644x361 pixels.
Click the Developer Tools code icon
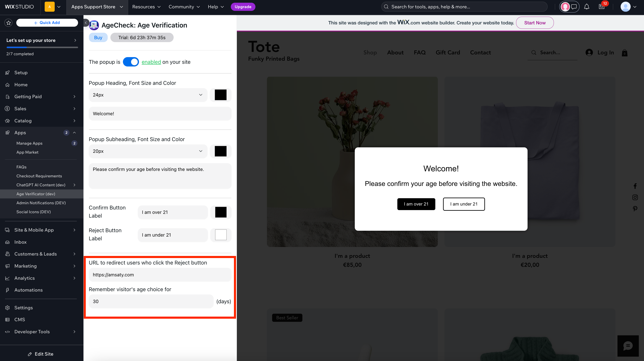[8, 332]
